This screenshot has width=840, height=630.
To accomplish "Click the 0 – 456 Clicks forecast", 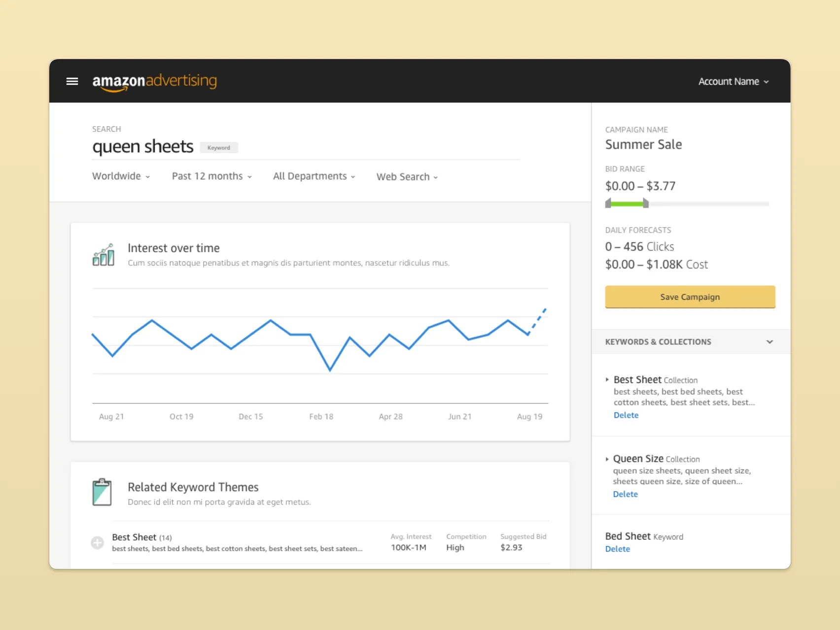I will 640,247.
